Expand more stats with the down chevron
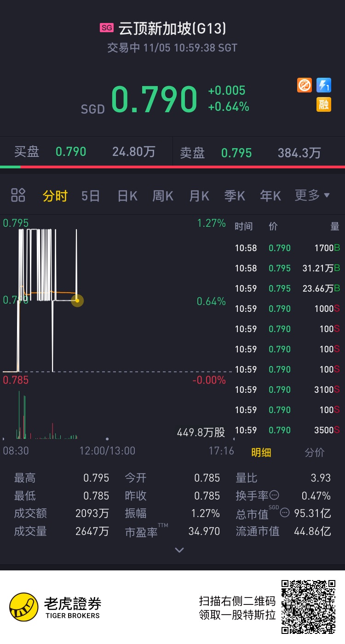This screenshot has width=345, height=644. pos(179,550)
